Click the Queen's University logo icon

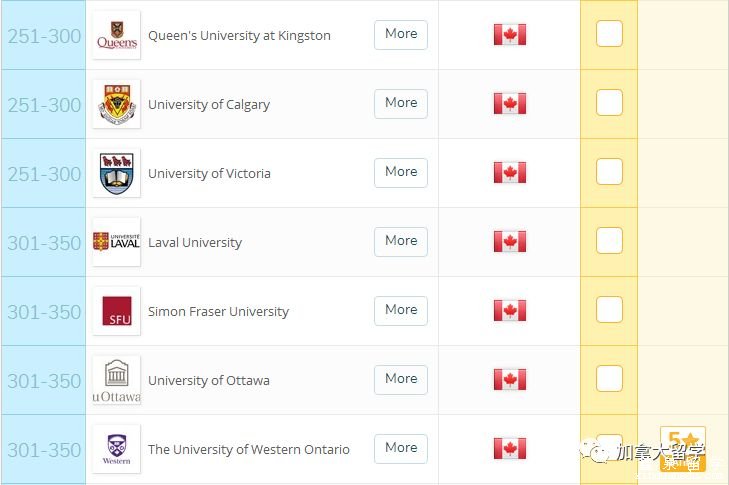click(117, 35)
